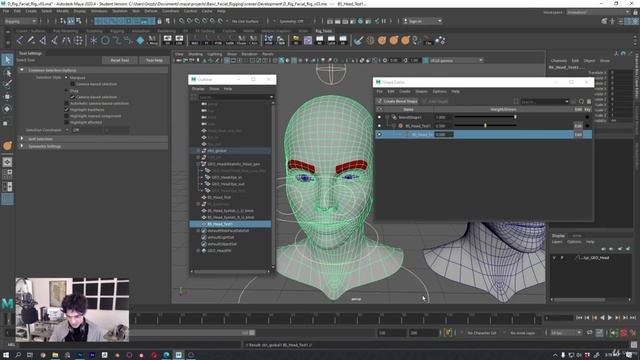The image size is (640, 360).
Task: Toggle Camera based selection under Drag
Action: 73,97
